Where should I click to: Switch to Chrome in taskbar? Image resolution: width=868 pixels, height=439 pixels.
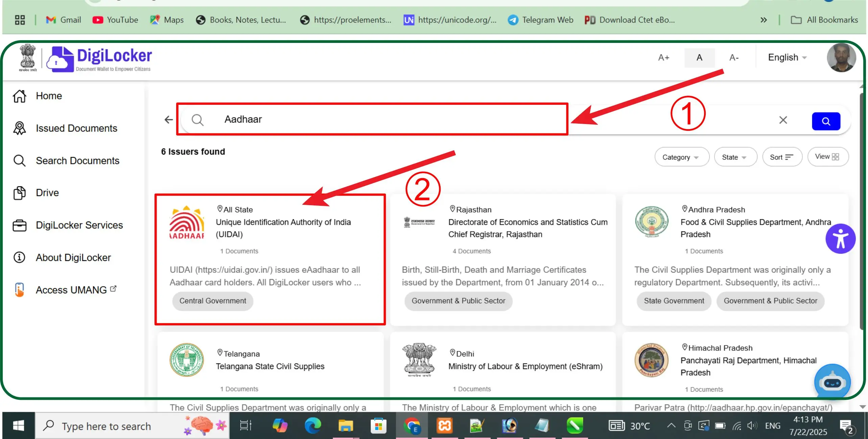[x=412, y=426]
